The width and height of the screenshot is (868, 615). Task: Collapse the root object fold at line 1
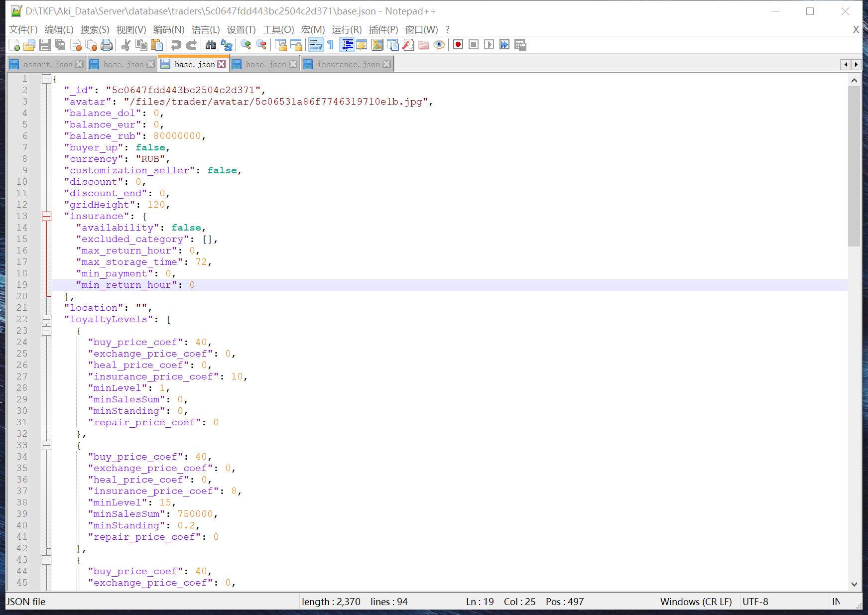(x=46, y=79)
